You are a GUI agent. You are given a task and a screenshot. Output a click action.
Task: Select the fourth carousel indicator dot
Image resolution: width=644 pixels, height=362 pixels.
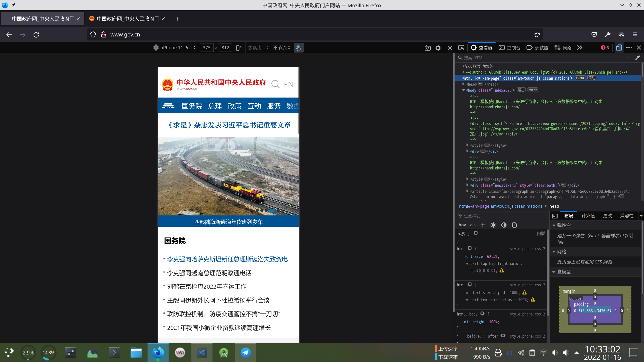272,210
